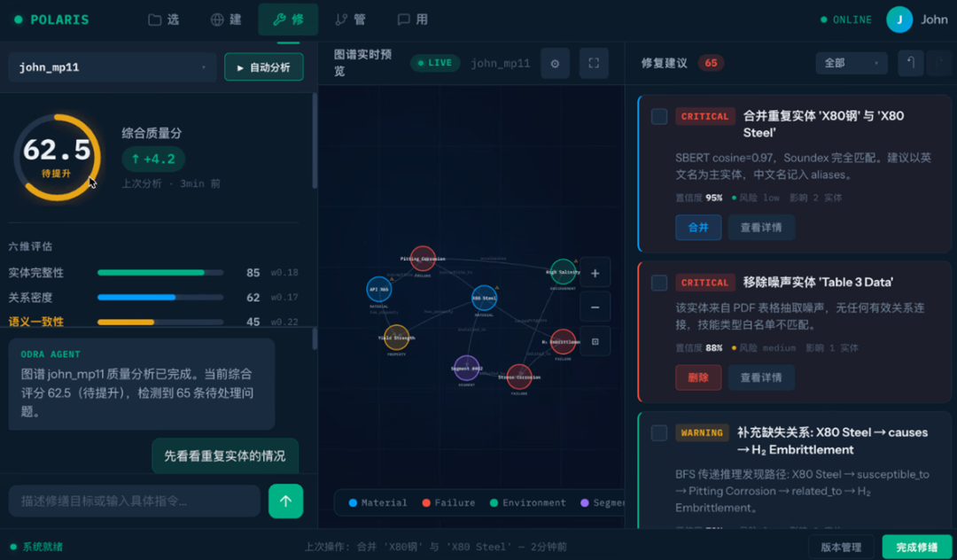Click CRITICAL tag on merge suggestion

coord(704,116)
